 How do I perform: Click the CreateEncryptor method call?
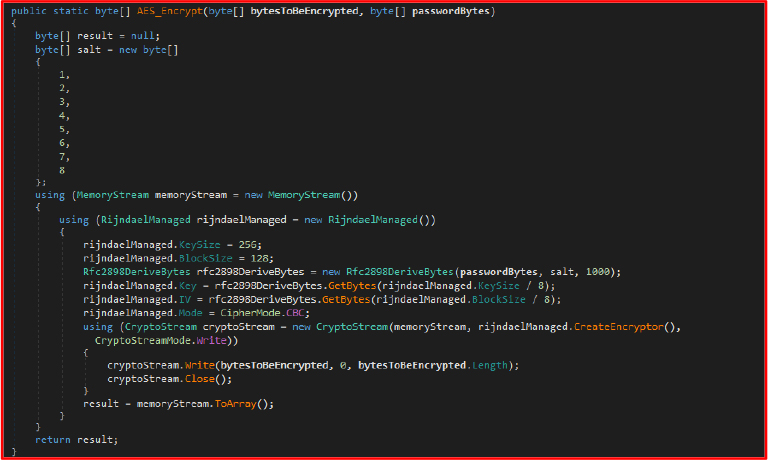[619, 327]
